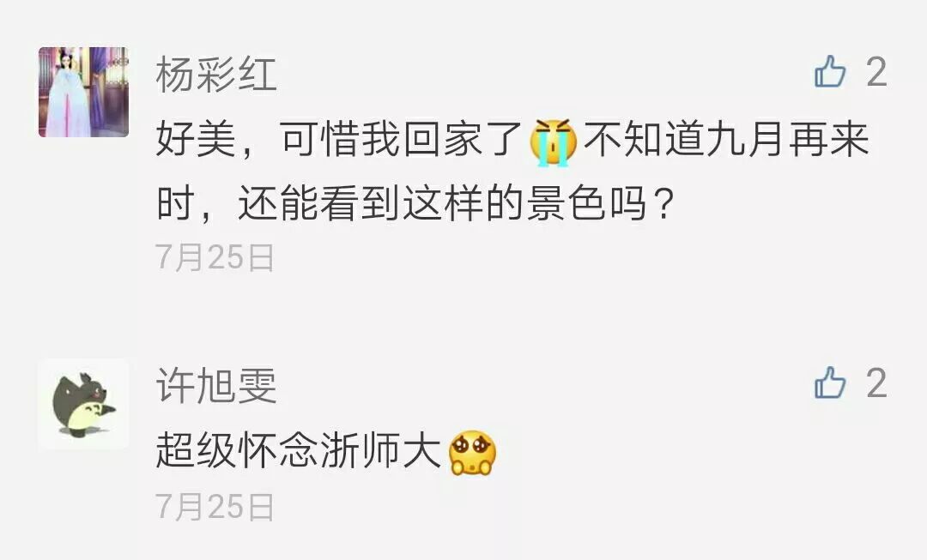Like 杨彩红's comment with thumbs-up icon
The height and width of the screenshot is (560, 927).
coord(830,72)
